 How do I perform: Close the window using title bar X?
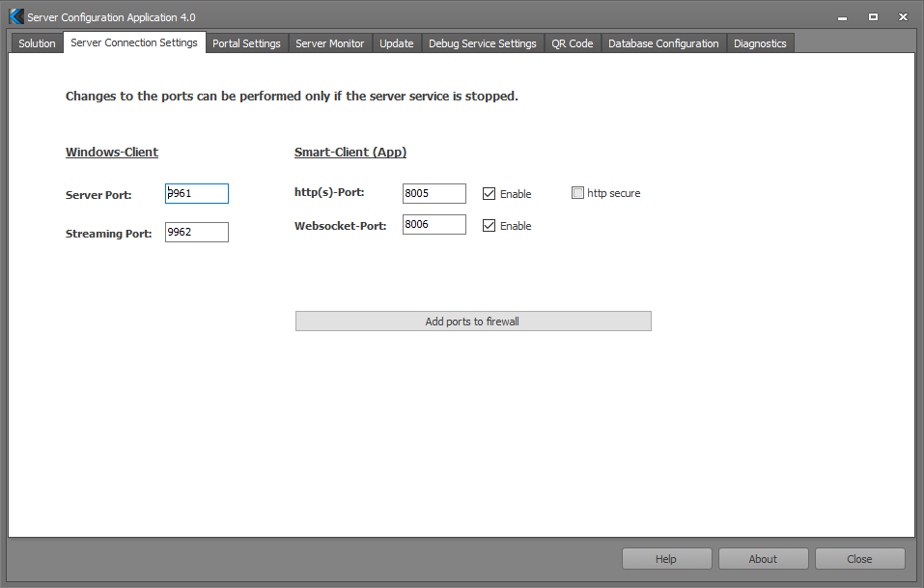click(903, 17)
